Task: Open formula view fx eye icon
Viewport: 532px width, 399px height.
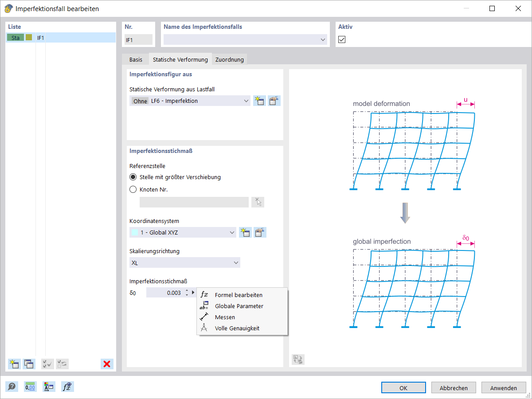Action: click(x=67, y=387)
